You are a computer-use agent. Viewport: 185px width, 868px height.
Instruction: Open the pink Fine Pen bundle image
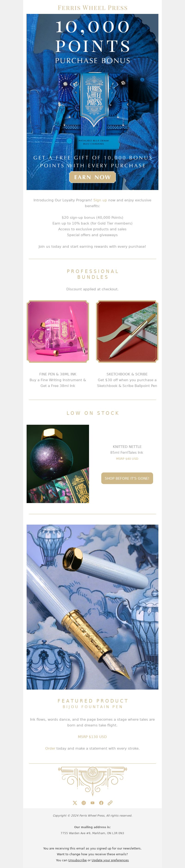point(58,332)
